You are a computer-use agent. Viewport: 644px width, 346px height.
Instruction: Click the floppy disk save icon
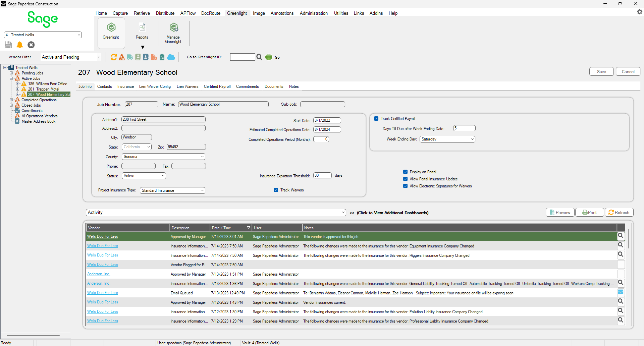[8, 45]
